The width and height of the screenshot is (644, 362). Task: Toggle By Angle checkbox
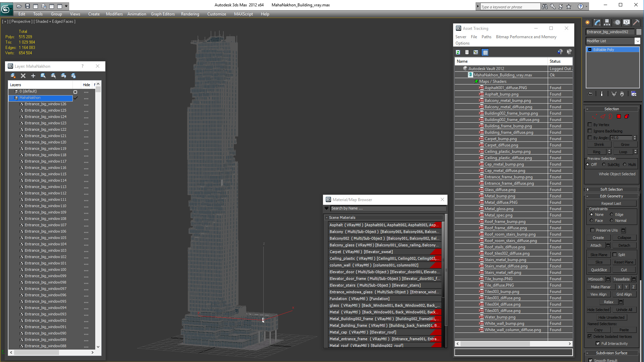[590, 138]
